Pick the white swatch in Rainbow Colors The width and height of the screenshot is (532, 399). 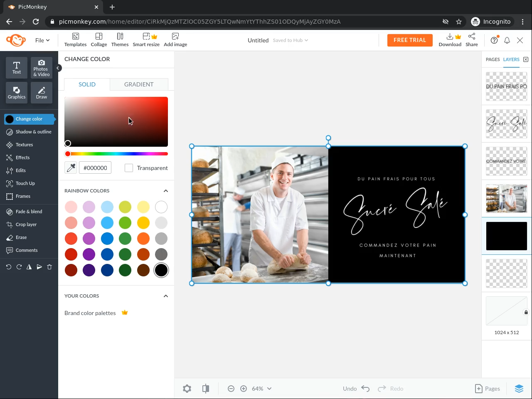[161, 207]
